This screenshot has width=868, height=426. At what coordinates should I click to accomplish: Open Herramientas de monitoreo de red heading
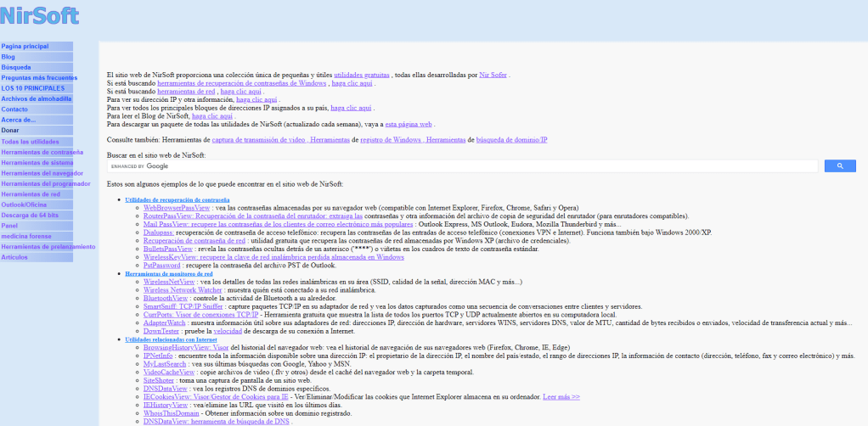click(169, 274)
